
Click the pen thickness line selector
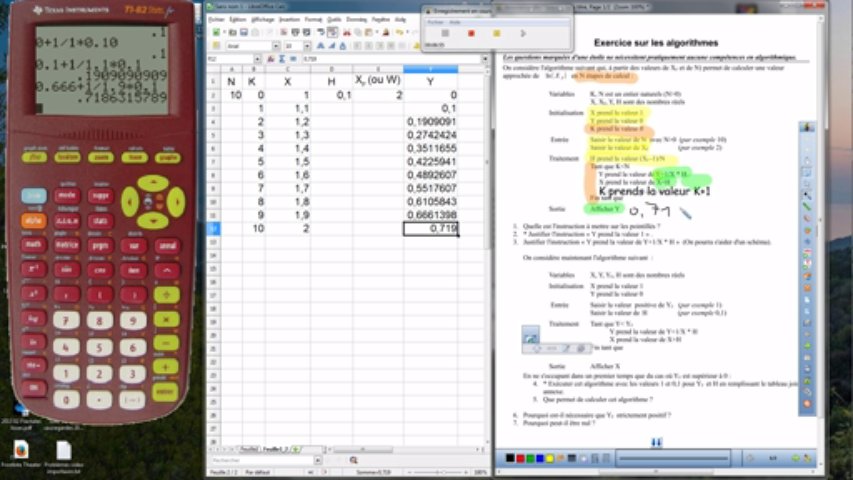(x=673, y=459)
